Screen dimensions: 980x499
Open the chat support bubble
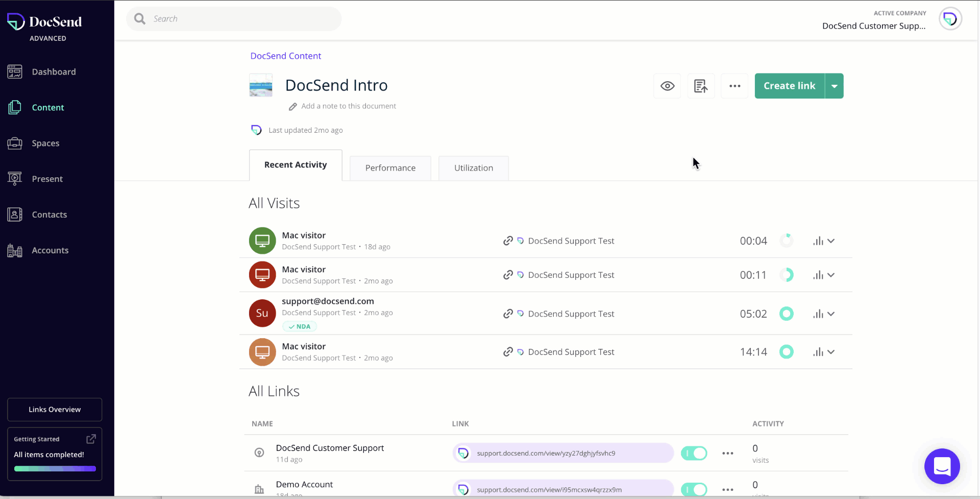click(942, 466)
